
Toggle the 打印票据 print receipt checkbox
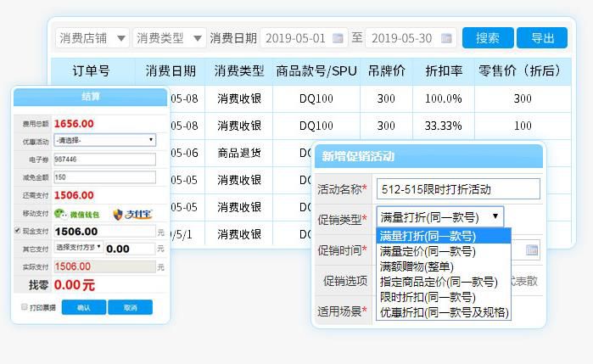tap(25, 307)
